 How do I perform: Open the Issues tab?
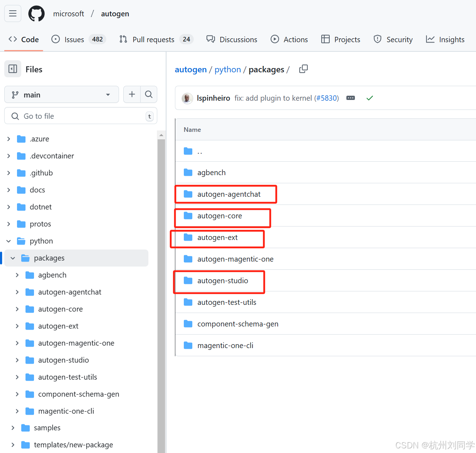point(79,39)
